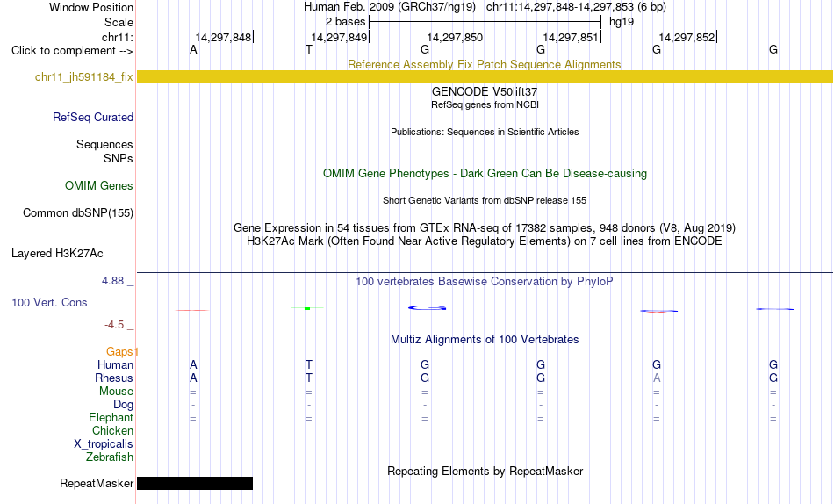Viewport: 834px width, 504px height.
Task: Click the Mouse species row label
Action: click(x=116, y=392)
